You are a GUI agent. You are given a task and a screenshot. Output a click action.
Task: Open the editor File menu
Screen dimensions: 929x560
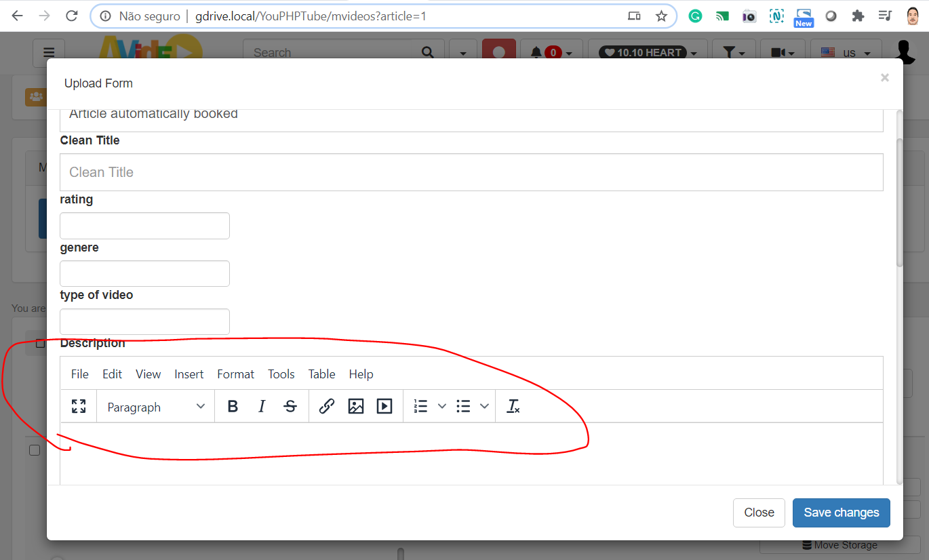click(80, 374)
